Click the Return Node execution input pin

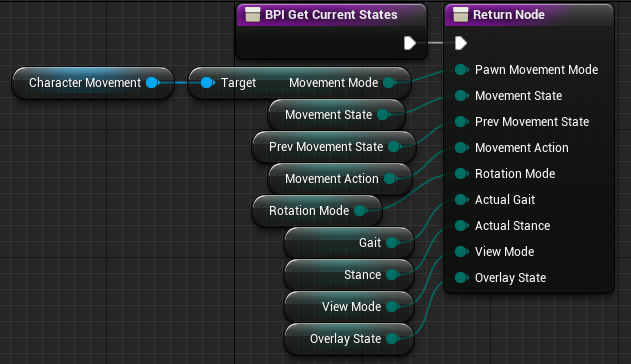pos(461,43)
